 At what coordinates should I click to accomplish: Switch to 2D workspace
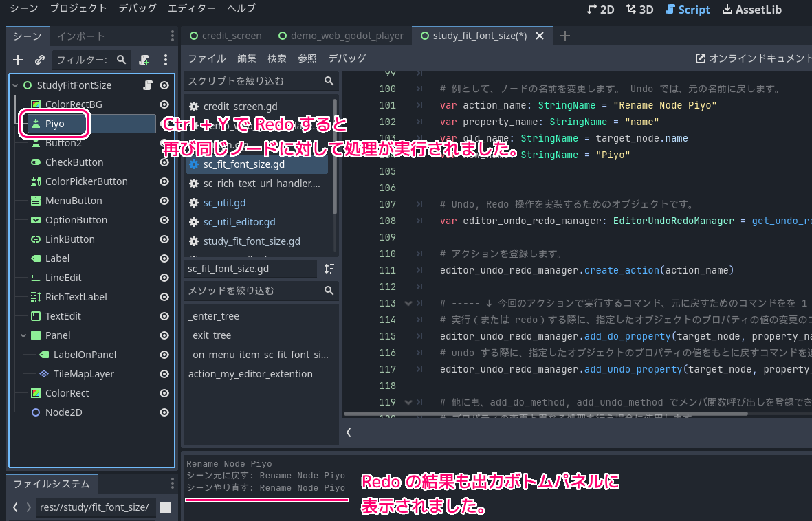601,10
